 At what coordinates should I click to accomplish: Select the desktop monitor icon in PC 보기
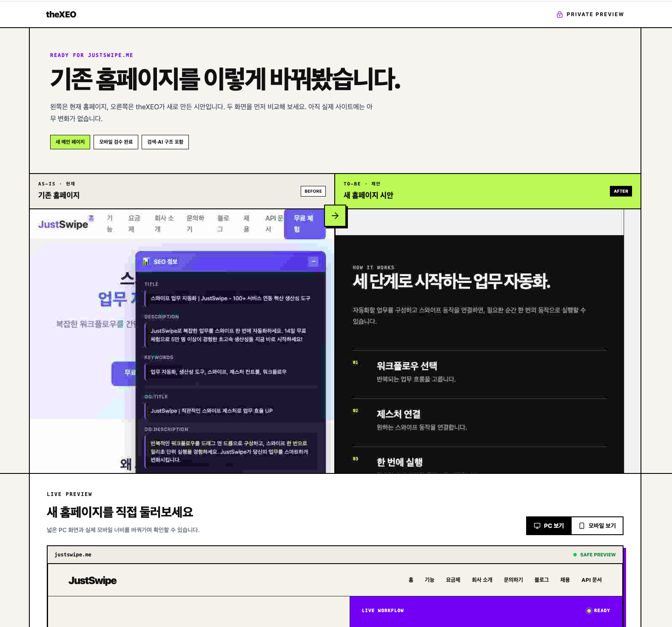[537, 526]
